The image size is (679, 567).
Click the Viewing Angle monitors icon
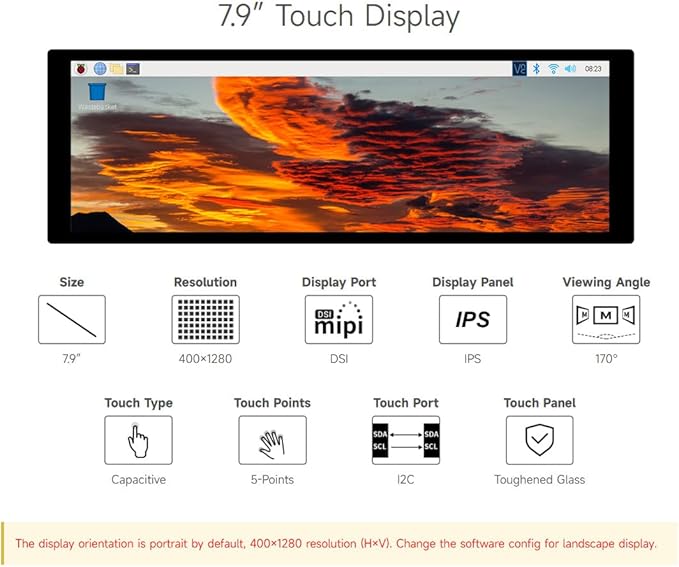tap(606, 320)
